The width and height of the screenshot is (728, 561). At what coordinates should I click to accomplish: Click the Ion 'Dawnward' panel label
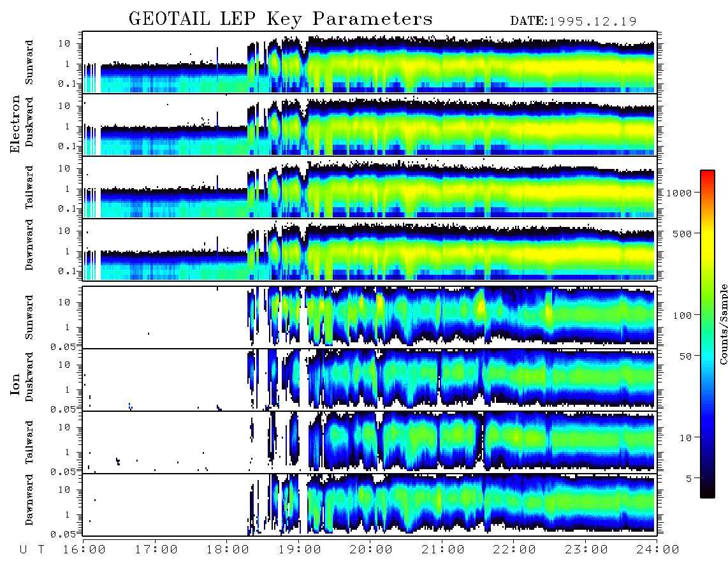coord(29,500)
